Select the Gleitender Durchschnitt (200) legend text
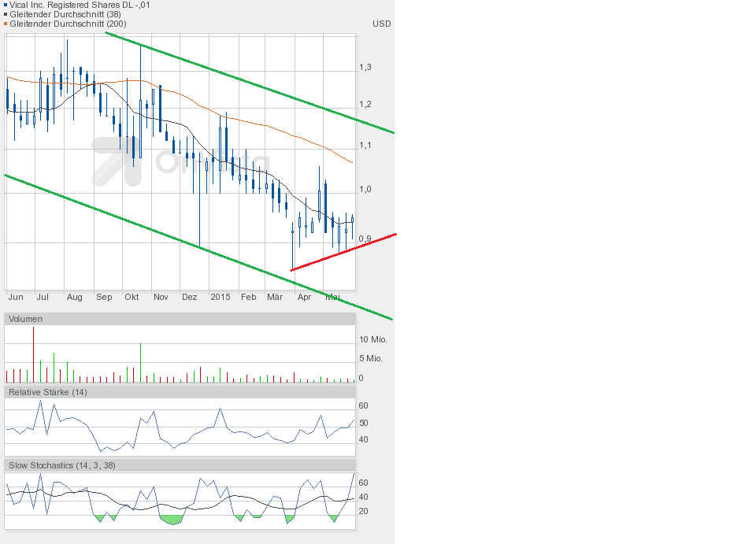Image resolution: width=756 pixels, height=544 pixels. pos(67,24)
